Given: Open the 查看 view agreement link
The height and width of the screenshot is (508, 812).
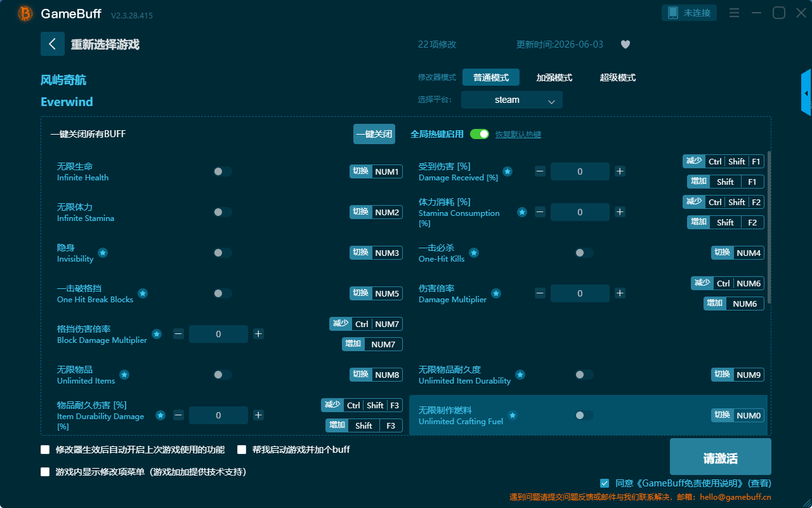Looking at the screenshot, I should click(759, 483).
